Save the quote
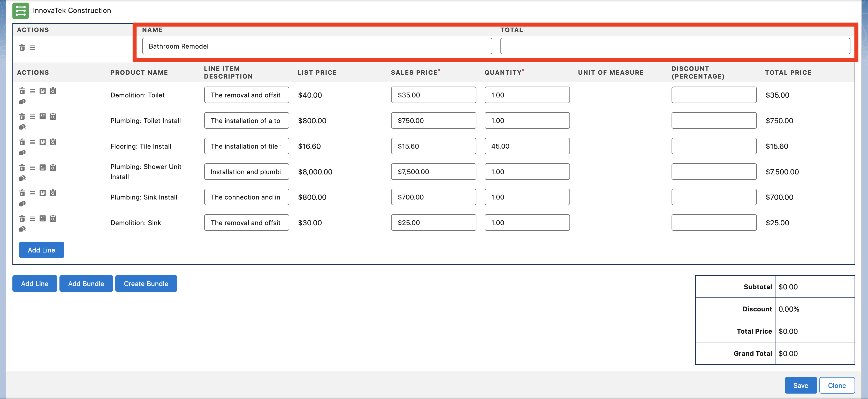 pyautogui.click(x=800, y=385)
